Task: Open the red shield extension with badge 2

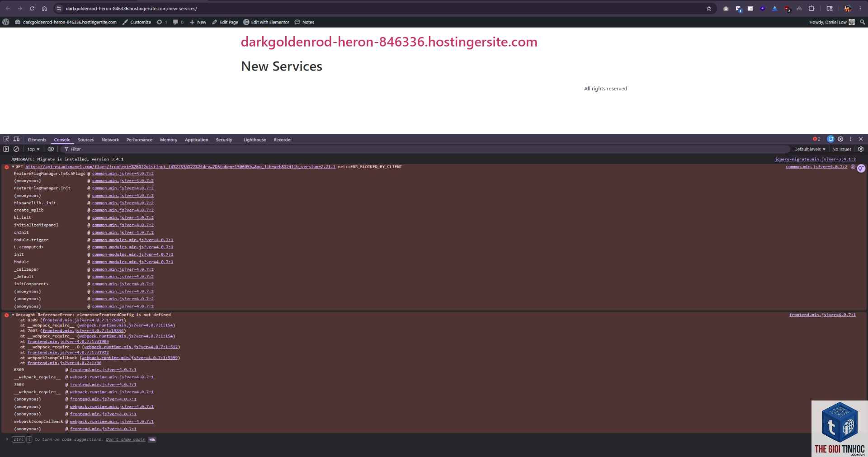Action: 788,9
